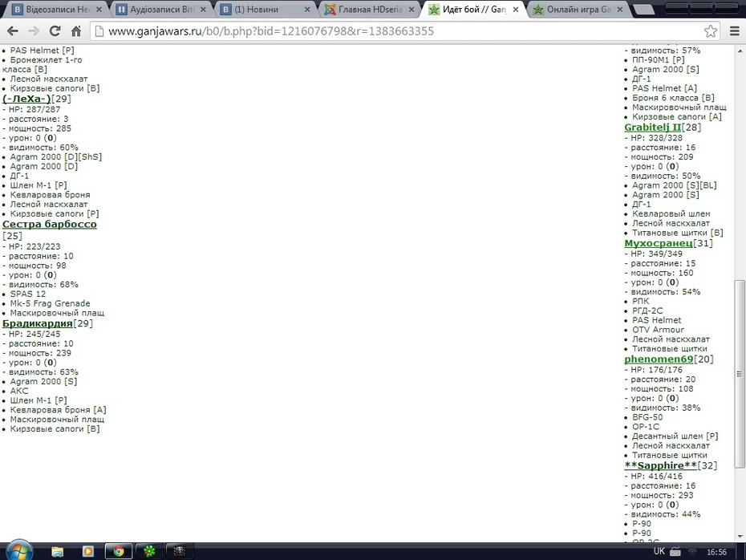Click text "SPAS 12"
The image size is (746, 560).
click(28, 294)
